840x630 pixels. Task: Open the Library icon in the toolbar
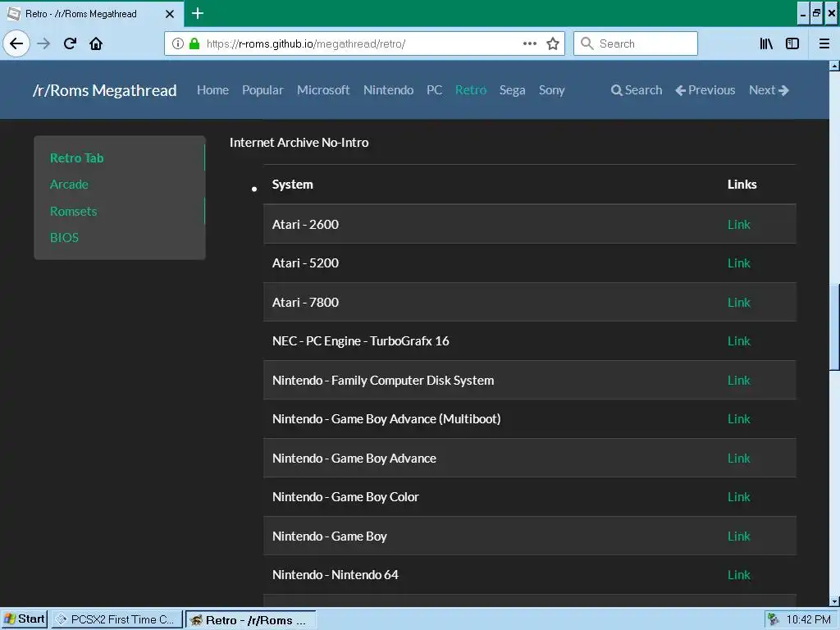point(766,43)
